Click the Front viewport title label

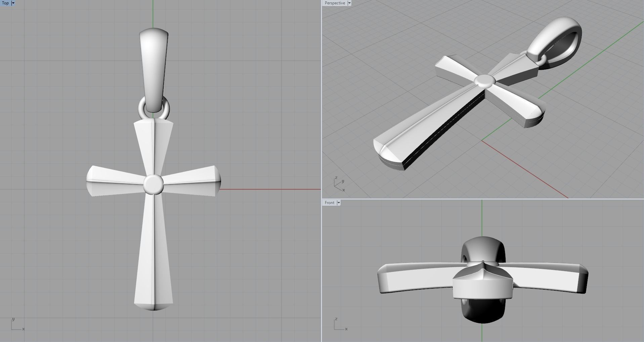coord(329,203)
